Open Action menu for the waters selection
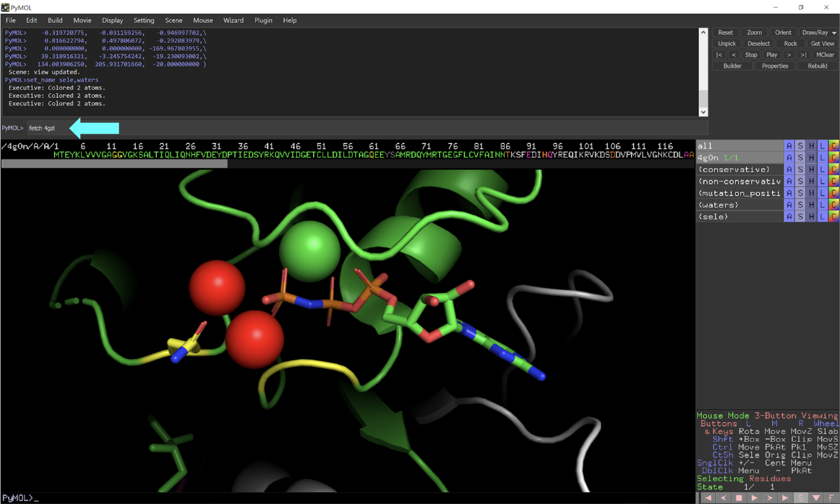Viewport: 840px width, 504px height. [x=789, y=205]
